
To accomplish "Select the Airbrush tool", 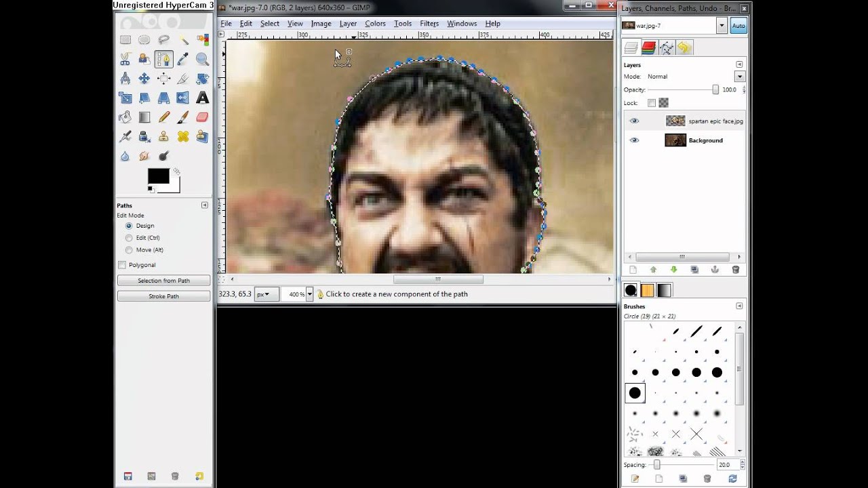I will click(125, 137).
